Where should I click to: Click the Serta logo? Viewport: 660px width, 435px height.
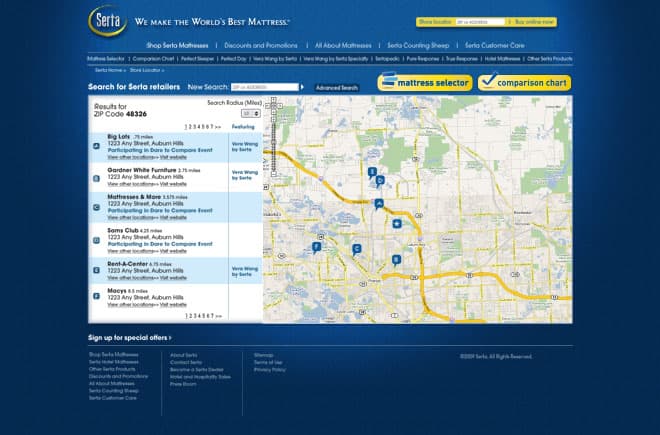tap(108, 21)
